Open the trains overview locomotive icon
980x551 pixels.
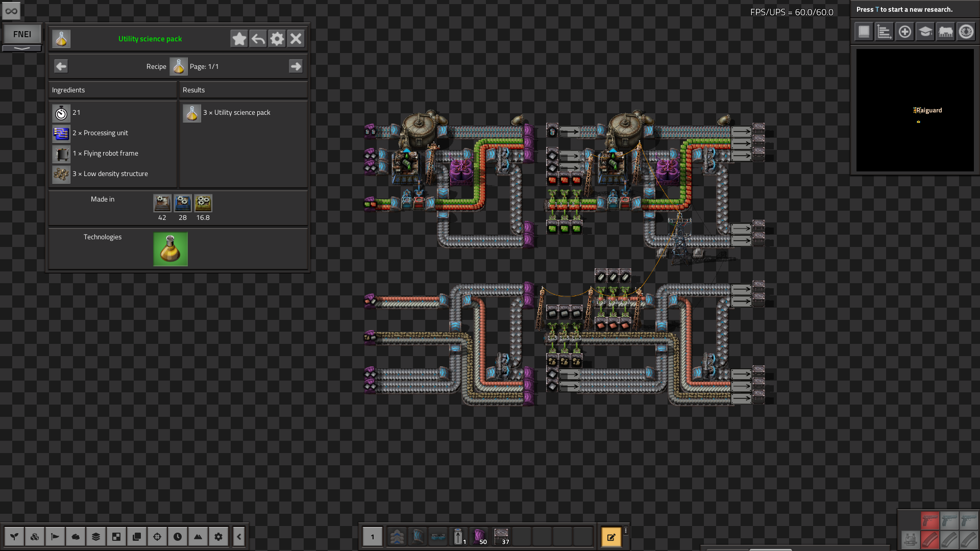[x=946, y=32]
